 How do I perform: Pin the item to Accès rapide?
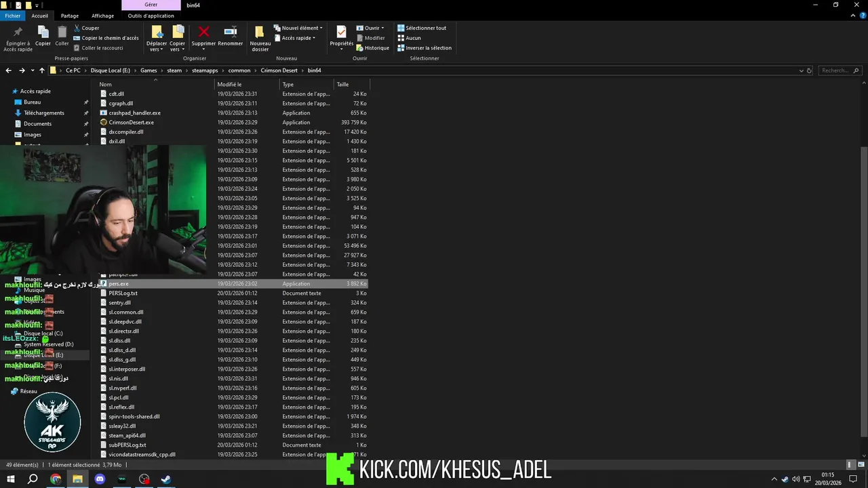(x=18, y=39)
